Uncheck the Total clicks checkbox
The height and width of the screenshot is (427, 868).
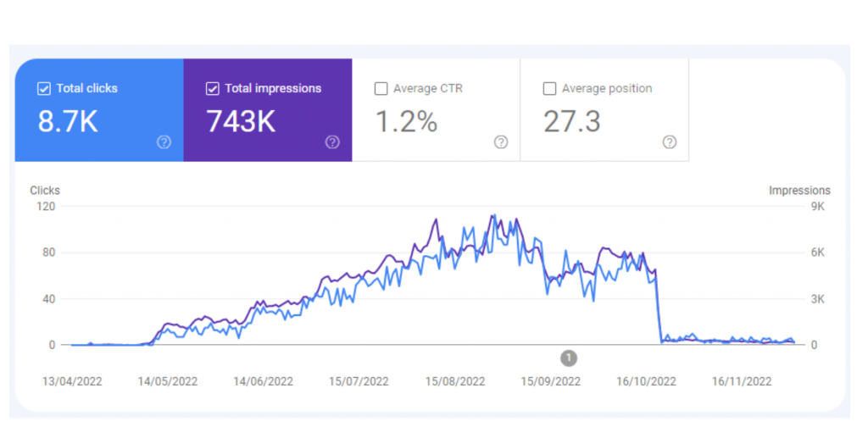pyautogui.click(x=44, y=88)
